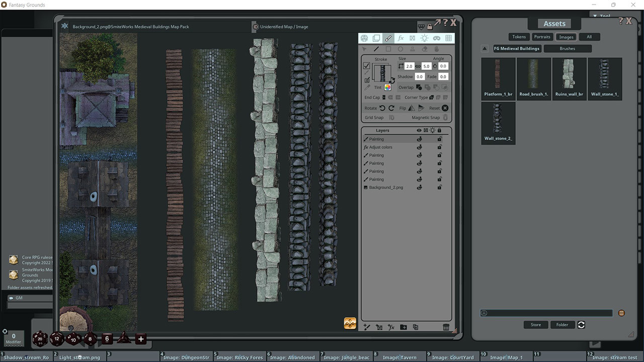Open the Tint color swatch
The image size is (644, 362).
387,86
